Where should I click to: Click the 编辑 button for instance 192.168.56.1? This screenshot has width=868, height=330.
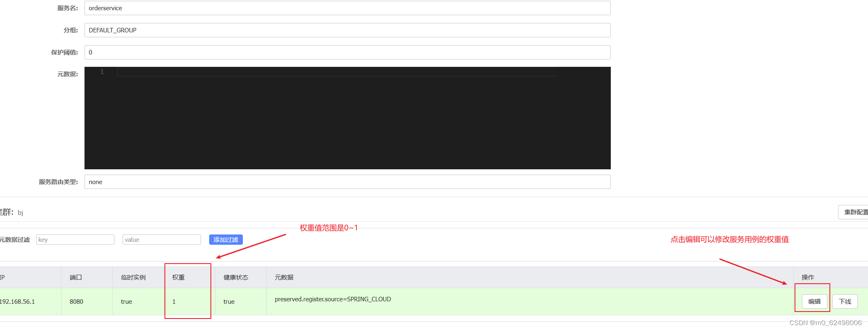[814, 302]
